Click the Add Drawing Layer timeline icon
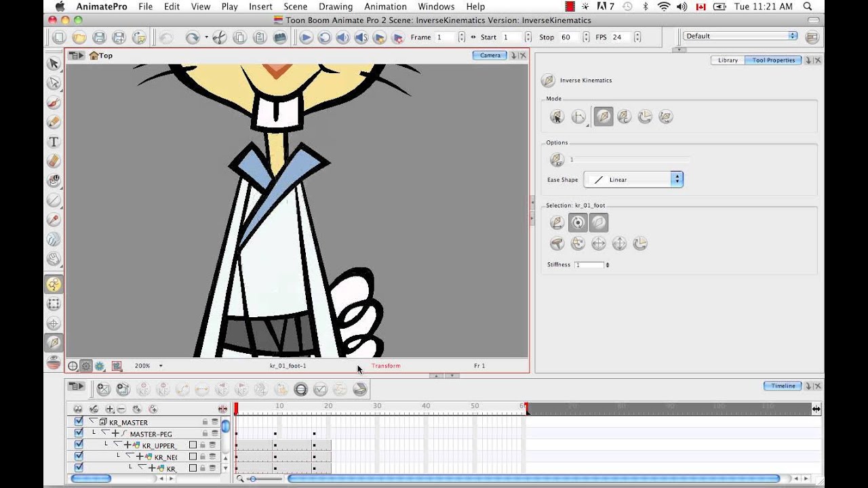 click(103, 389)
